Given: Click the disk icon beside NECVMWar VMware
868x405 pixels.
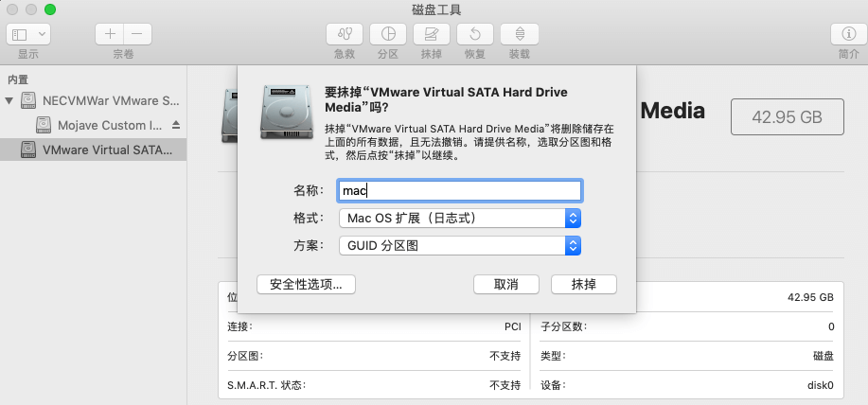Looking at the screenshot, I should click(x=28, y=100).
